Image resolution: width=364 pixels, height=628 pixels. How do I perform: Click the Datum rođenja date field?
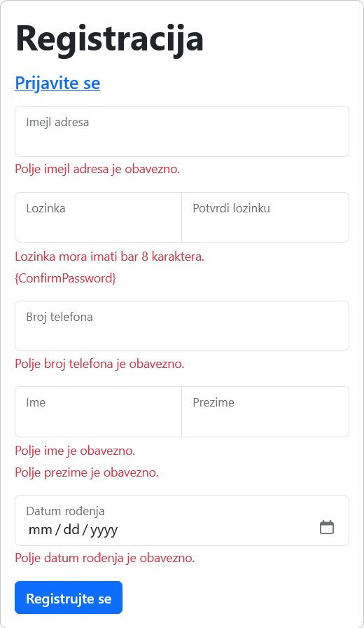pos(182,520)
